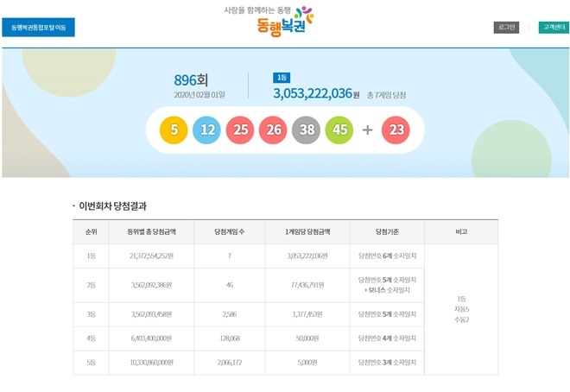This screenshot has width=570, height=392.
Task: Click the 5등 rank cell
Action: point(92,363)
